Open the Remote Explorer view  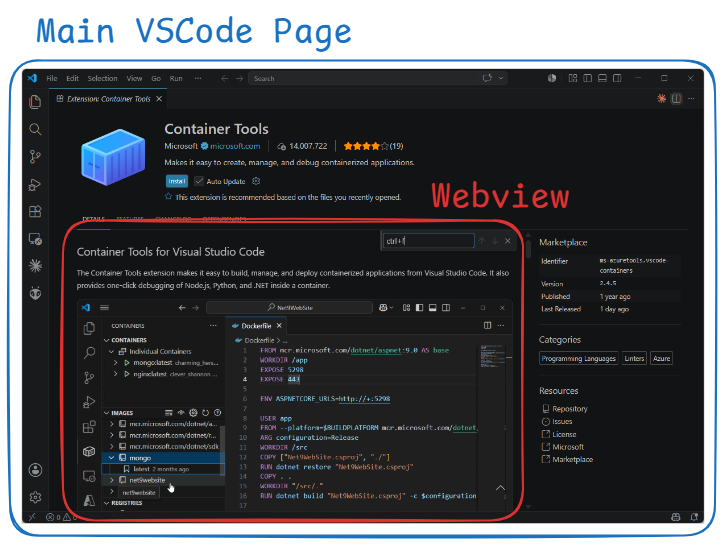pyautogui.click(x=35, y=239)
